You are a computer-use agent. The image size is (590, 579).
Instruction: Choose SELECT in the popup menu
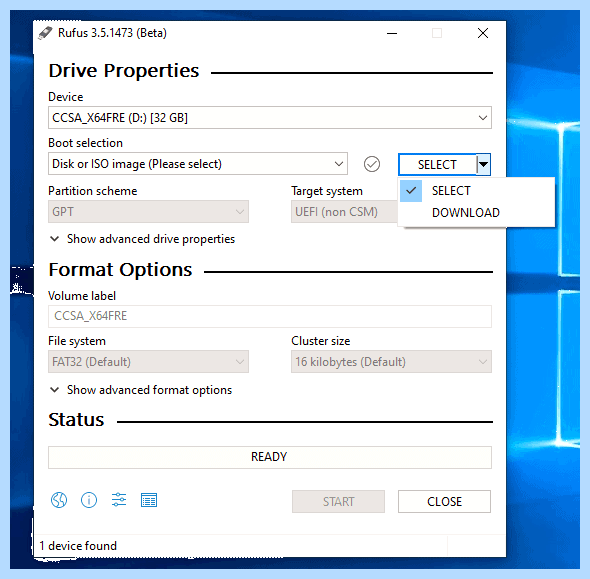pyautogui.click(x=476, y=191)
